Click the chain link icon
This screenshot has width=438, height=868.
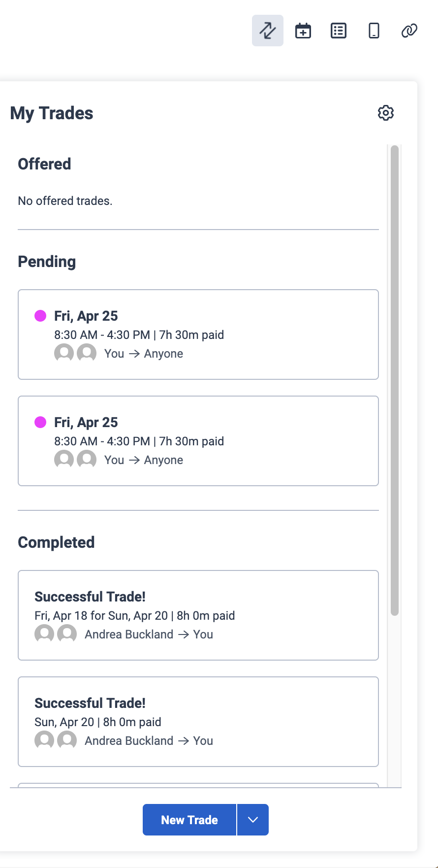pos(409,31)
